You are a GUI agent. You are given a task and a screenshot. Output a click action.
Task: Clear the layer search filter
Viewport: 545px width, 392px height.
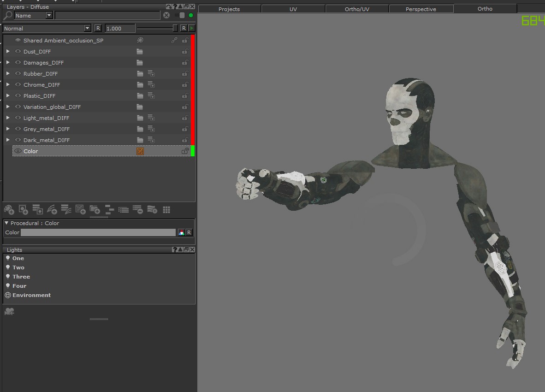click(x=166, y=15)
